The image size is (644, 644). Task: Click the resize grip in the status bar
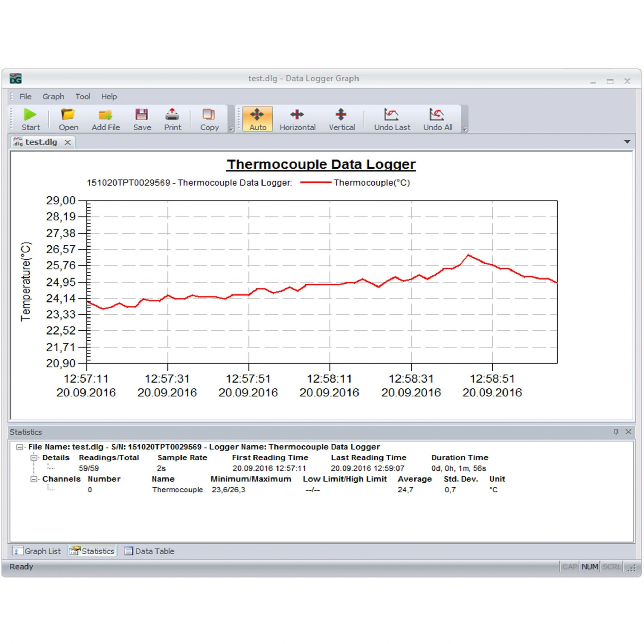631,568
